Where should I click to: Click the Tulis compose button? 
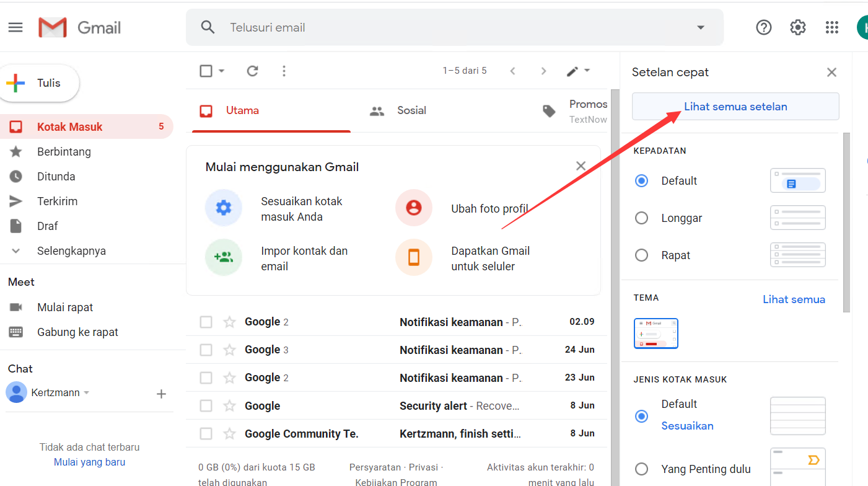click(x=40, y=83)
